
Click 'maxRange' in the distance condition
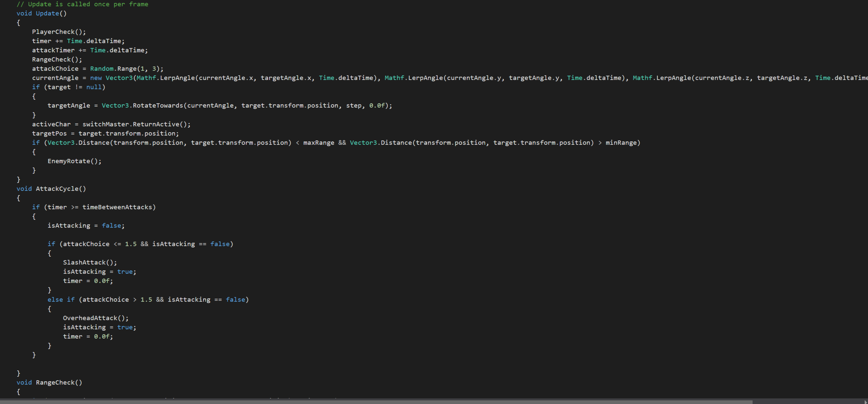(318, 143)
